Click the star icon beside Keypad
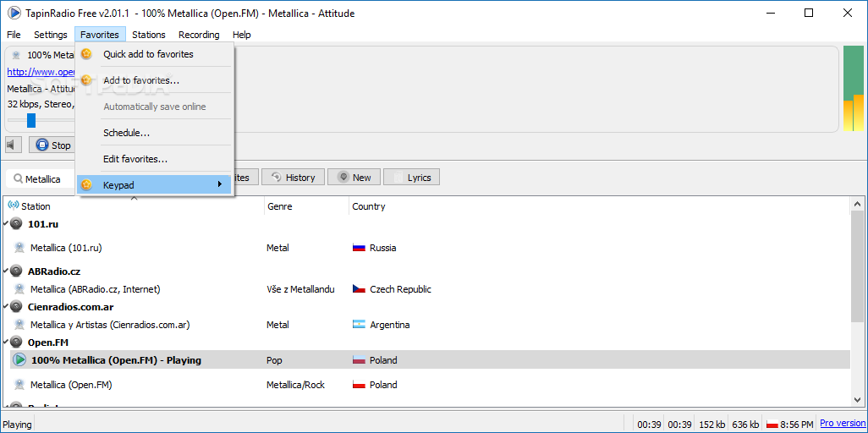Viewport: 868px width, 433px height. [86, 185]
